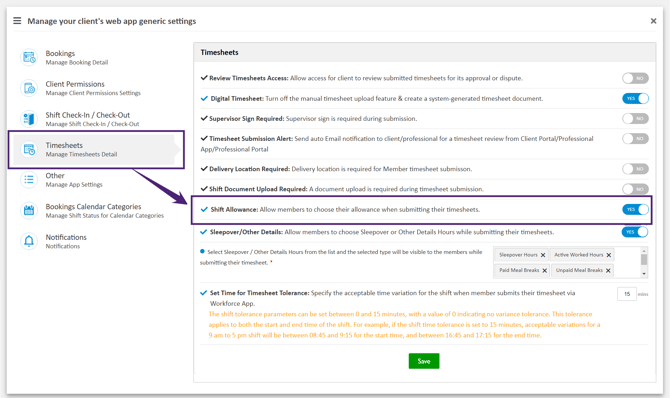This screenshot has height=398, width=670.
Task: Enable Timesheet Submission Alert toggle
Action: 635,139
